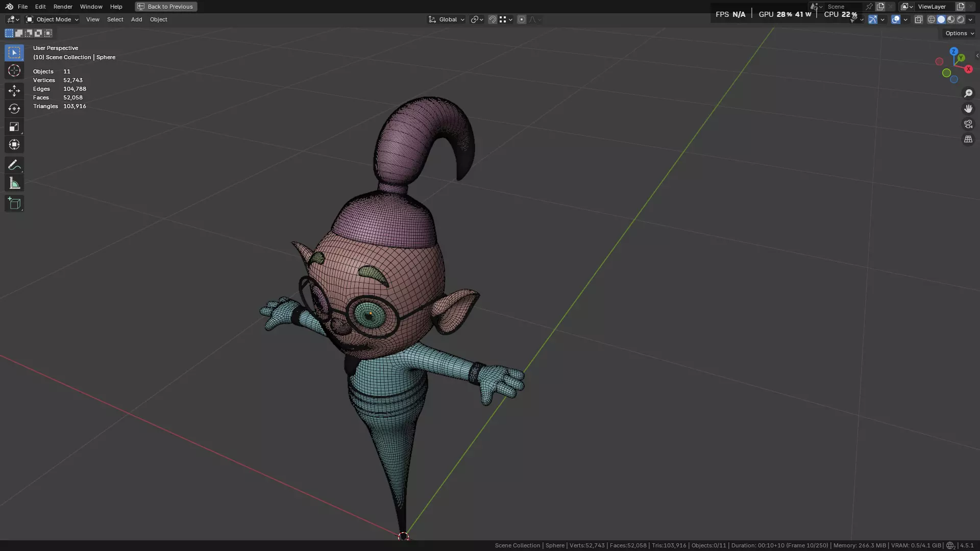Choose Invert existing selection mode
Image resolution: width=980 pixels, height=551 pixels.
38,33
